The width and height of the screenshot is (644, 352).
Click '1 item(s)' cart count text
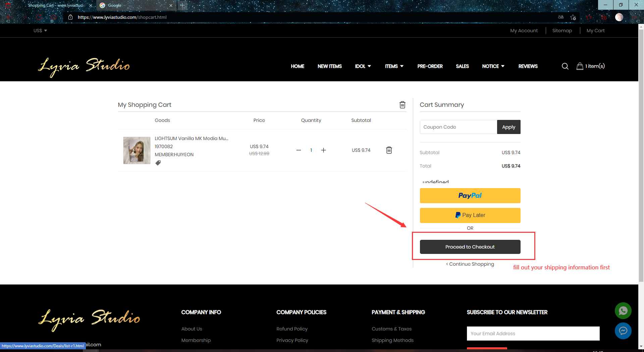click(595, 66)
